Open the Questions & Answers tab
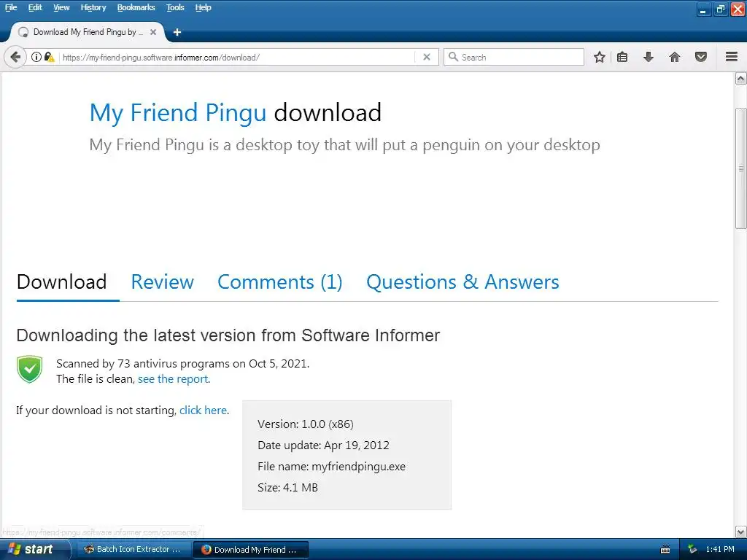Screen dimensions: 747x560 pos(462,282)
